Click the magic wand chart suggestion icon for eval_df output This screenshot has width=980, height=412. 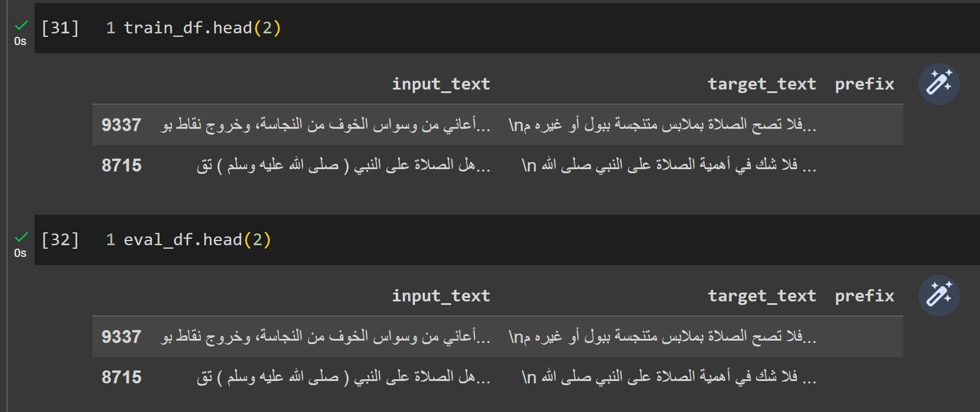[939, 295]
